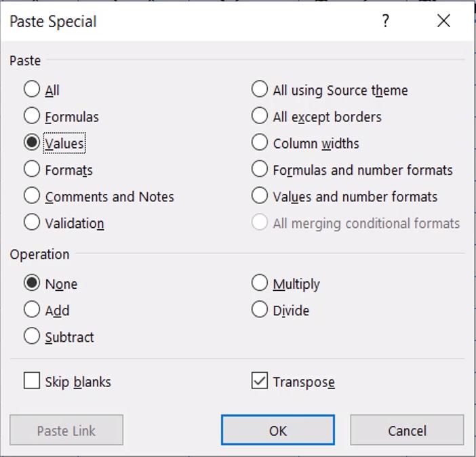Uncheck the Transpose checkbox
The width and height of the screenshot is (476, 457).
coord(260,381)
